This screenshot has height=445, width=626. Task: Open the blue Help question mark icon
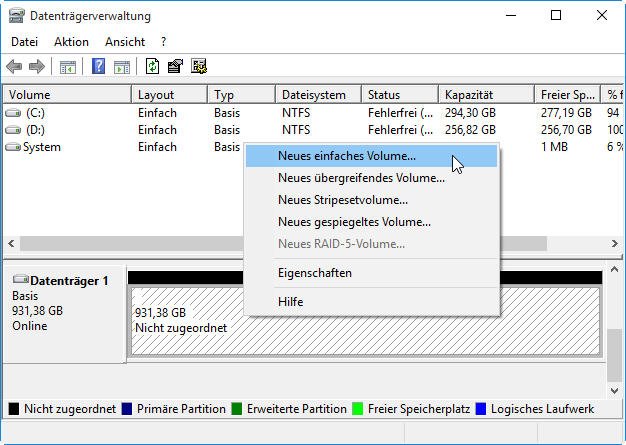tap(98, 66)
